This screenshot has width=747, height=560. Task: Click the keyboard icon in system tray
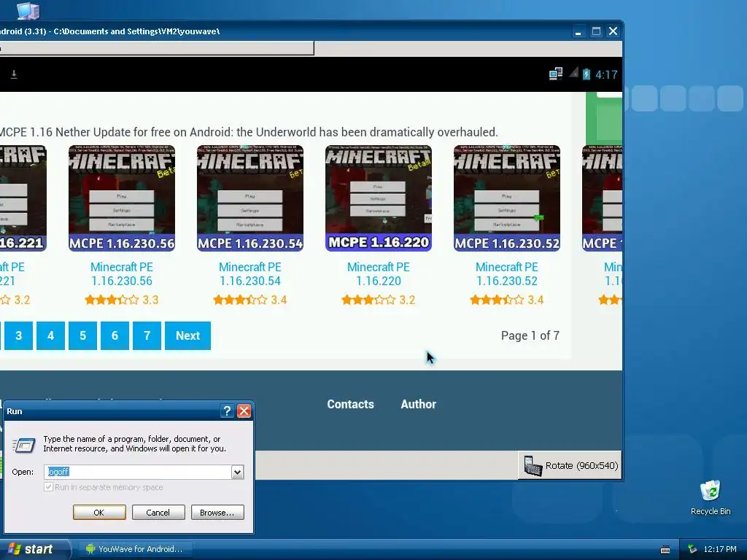coord(665,550)
